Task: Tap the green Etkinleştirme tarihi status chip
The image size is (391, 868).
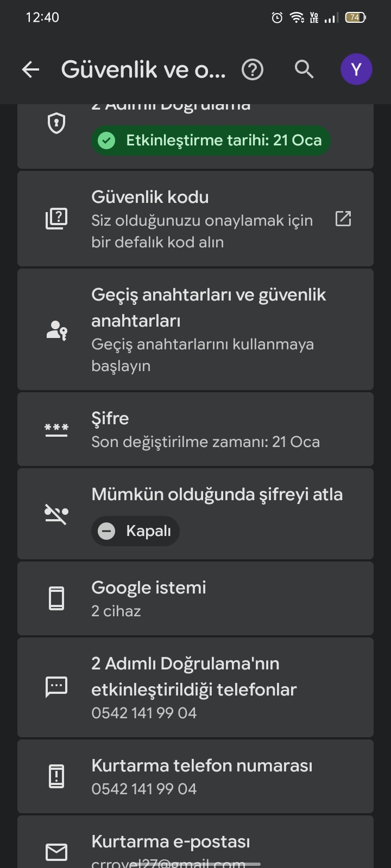Action: click(x=211, y=141)
